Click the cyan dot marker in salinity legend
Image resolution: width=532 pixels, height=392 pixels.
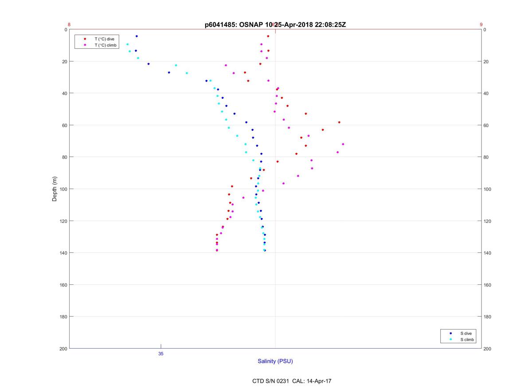[450, 340]
